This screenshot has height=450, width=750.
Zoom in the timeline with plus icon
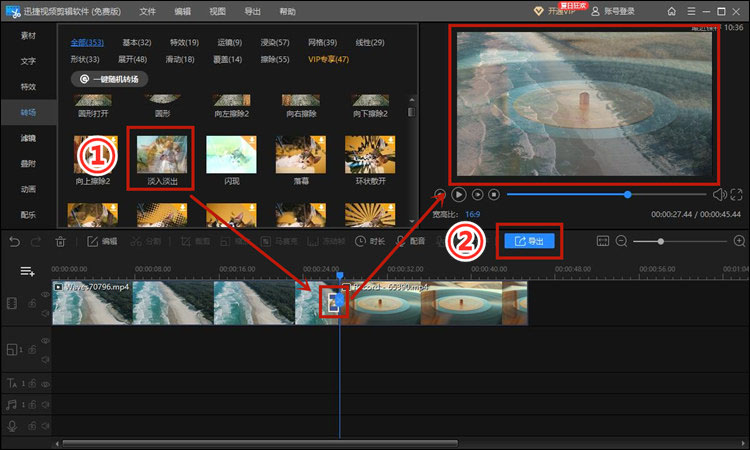pyautogui.click(x=739, y=241)
